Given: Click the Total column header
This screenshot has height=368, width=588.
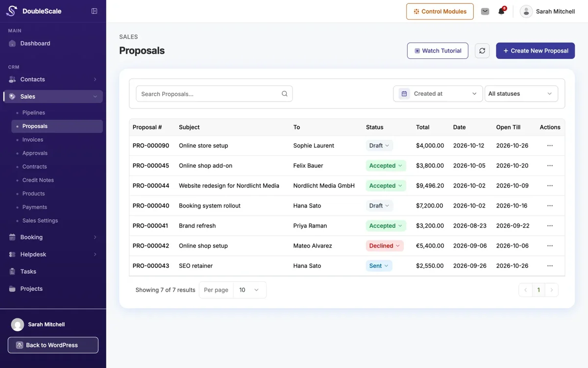Looking at the screenshot, I should click(x=422, y=127).
